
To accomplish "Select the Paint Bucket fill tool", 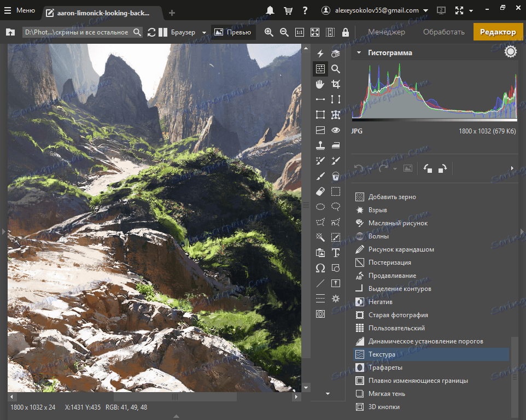I will coord(336,176).
